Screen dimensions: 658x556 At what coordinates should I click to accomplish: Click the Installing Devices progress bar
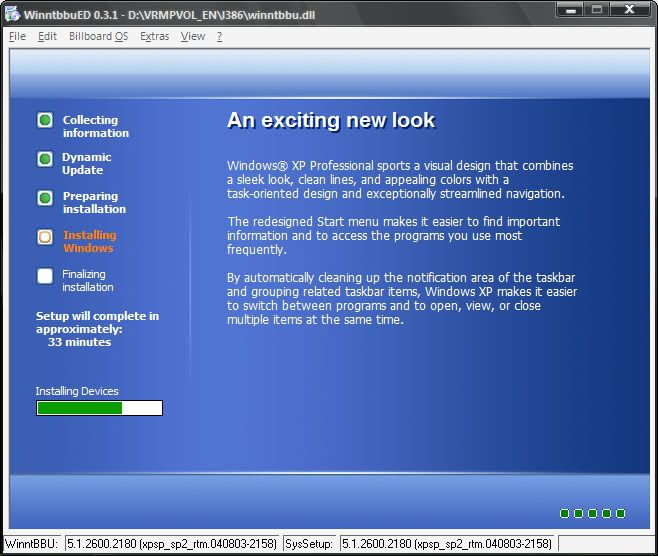click(x=99, y=408)
